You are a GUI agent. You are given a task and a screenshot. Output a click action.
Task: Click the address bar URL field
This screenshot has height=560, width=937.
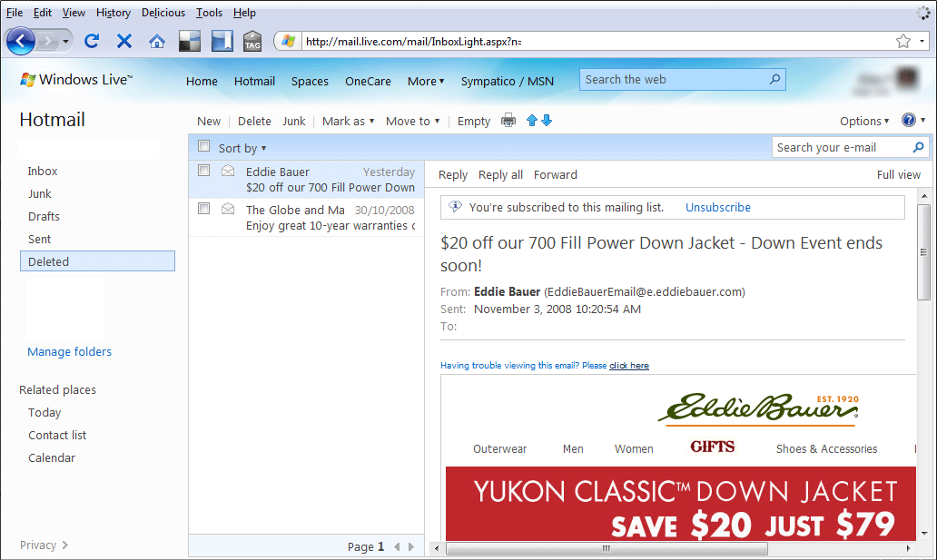point(597,41)
